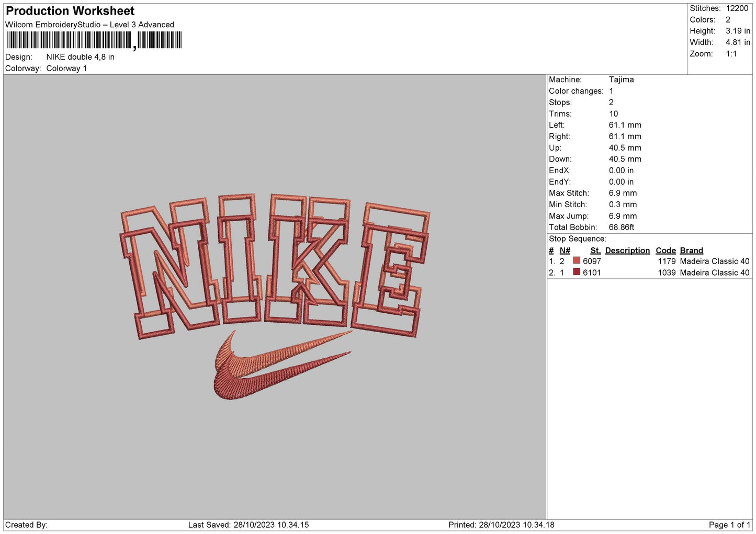Image resolution: width=756 pixels, height=534 pixels.
Task: Click the 'Code' column header
Action: coord(665,251)
